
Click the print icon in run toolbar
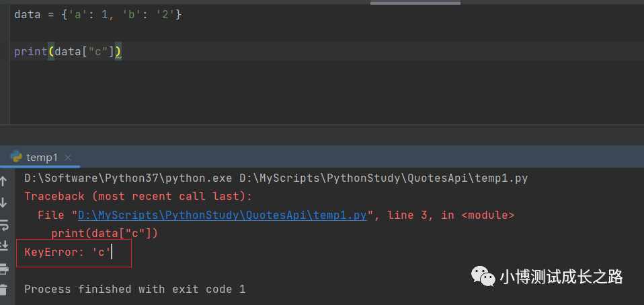coord(3,269)
